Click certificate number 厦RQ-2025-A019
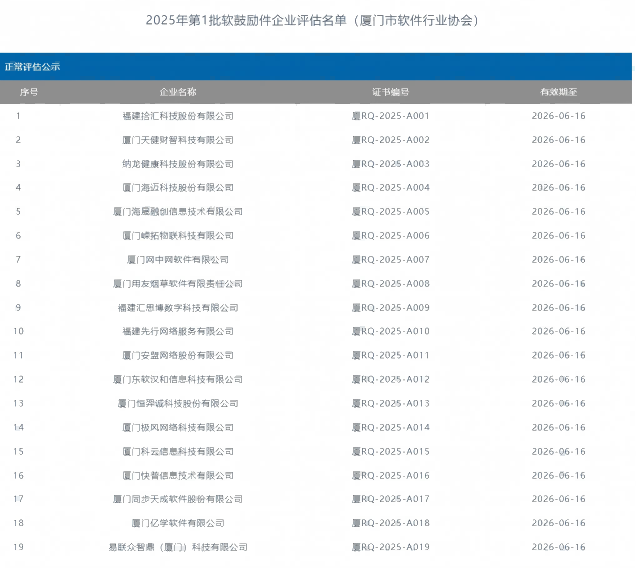636x568 pixels. (391, 547)
